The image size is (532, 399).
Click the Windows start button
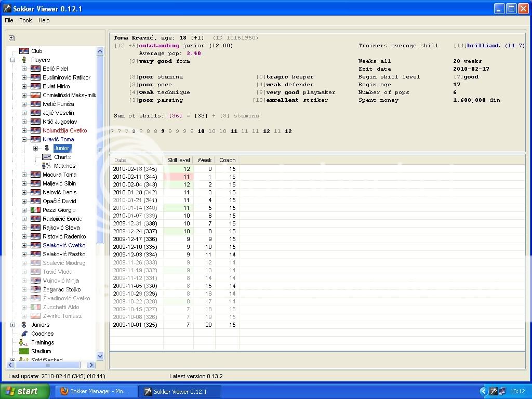coord(24,391)
